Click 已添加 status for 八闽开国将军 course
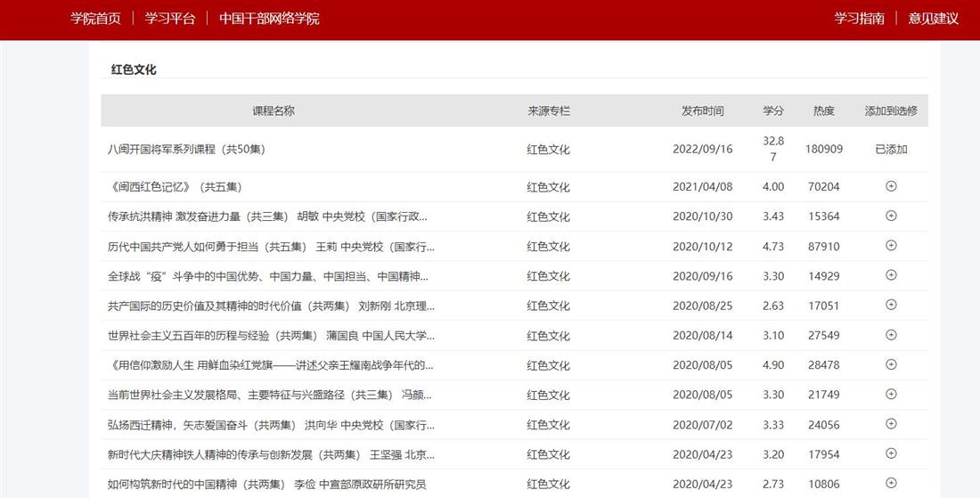 click(x=891, y=150)
